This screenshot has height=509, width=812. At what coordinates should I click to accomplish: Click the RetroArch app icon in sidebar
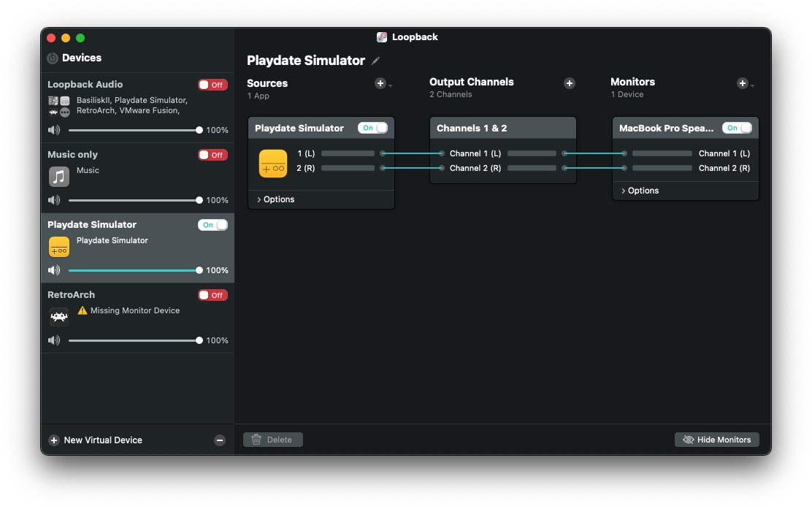(59, 316)
